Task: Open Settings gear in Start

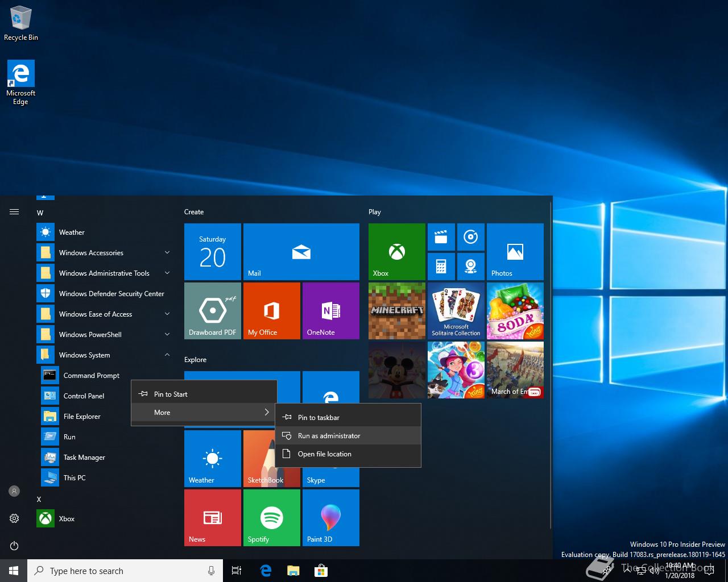Action: coord(14,518)
